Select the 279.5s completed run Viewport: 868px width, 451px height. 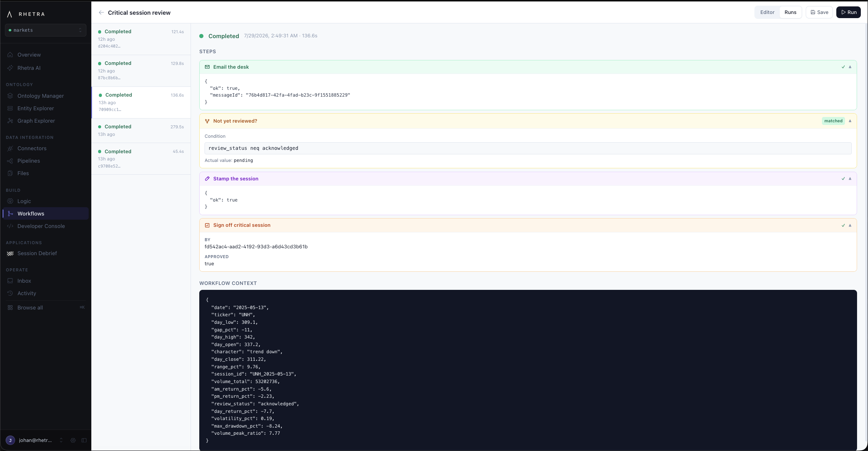(x=141, y=131)
